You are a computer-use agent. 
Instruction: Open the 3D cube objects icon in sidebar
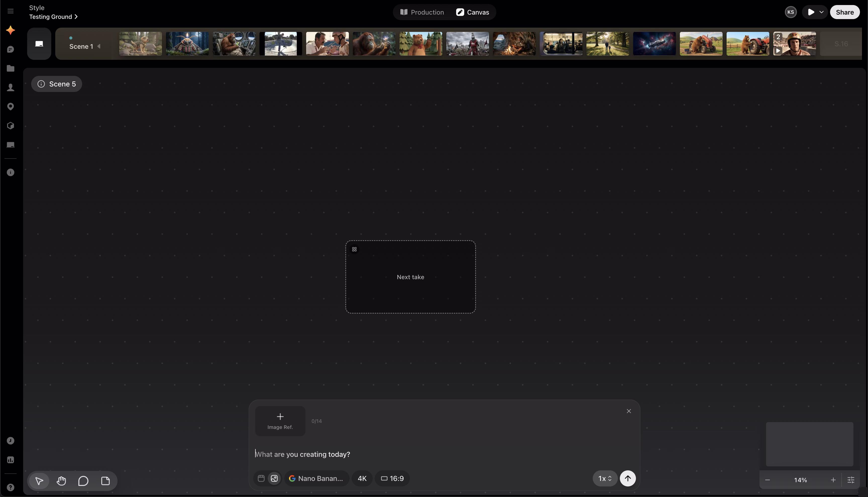point(11,126)
